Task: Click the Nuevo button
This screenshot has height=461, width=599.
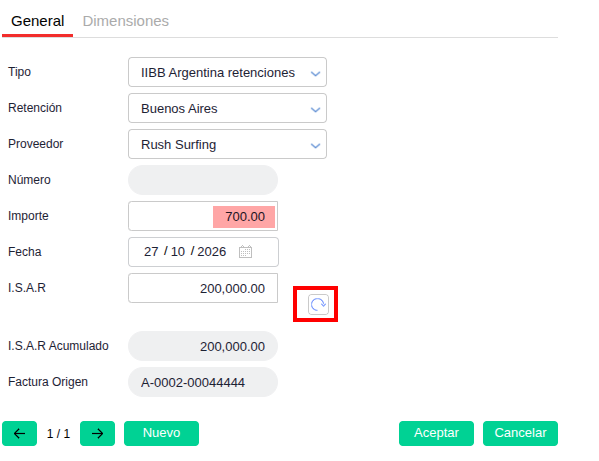Action: tap(161, 433)
